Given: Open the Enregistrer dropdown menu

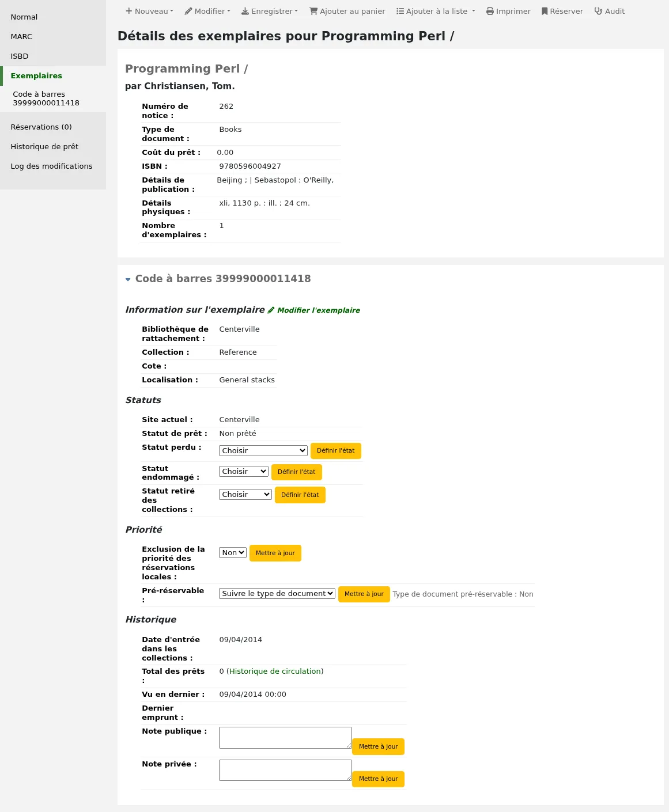Looking at the screenshot, I should pos(270,11).
